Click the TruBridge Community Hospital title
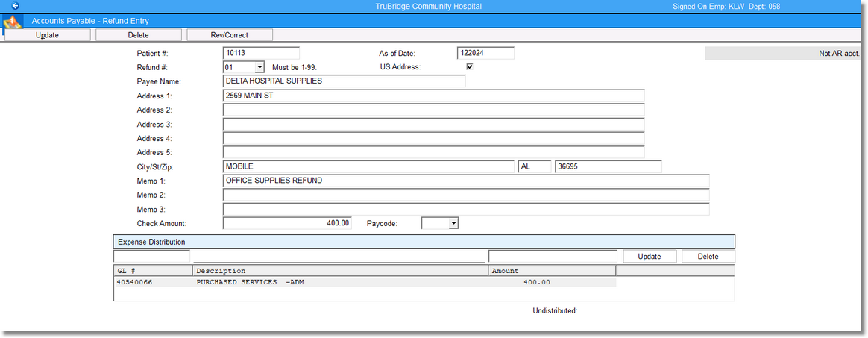The width and height of the screenshot is (868, 338). pos(429,6)
